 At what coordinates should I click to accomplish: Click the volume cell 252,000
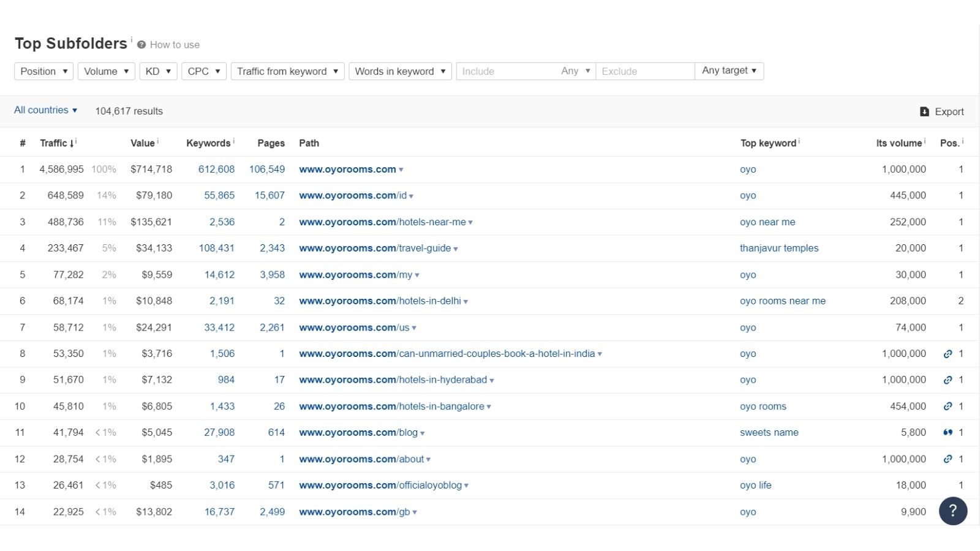(908, 222)
